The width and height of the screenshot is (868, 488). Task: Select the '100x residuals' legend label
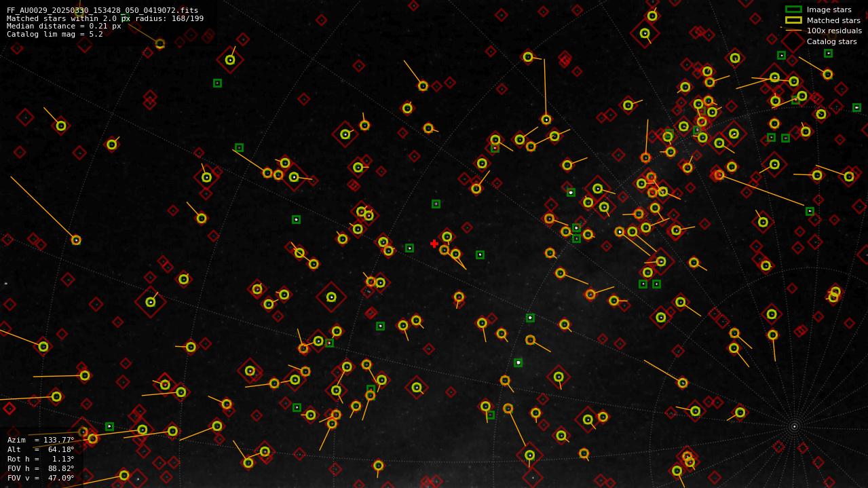point(834,31)
